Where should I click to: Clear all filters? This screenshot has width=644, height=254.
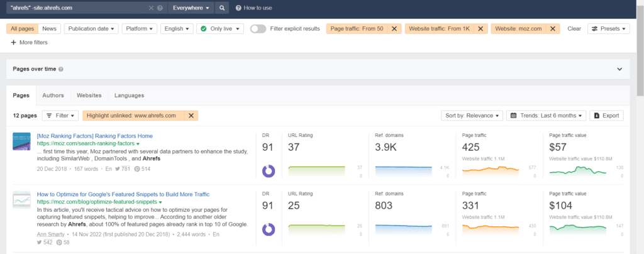pos(574,29)
